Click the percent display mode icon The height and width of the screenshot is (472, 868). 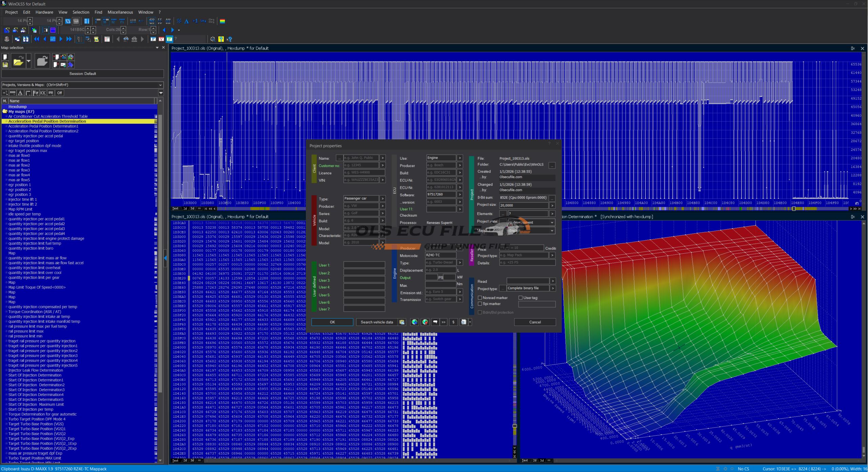179,21
